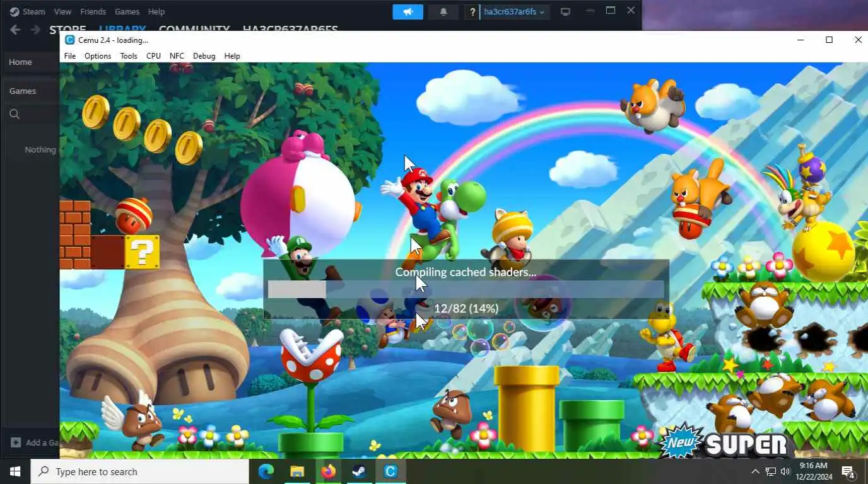
Task: Open the Help menu in Cemu
Action: tap(232, 56)
